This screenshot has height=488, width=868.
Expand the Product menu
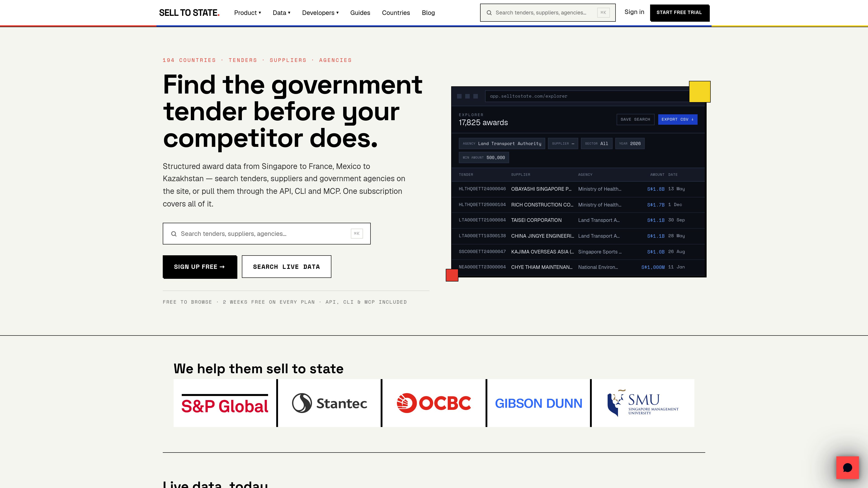pos(247,13)
